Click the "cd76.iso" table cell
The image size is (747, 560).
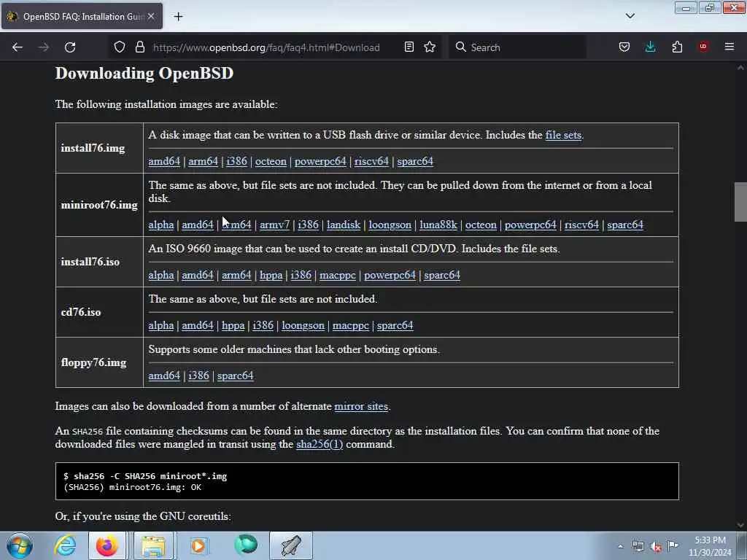point(99,312)
